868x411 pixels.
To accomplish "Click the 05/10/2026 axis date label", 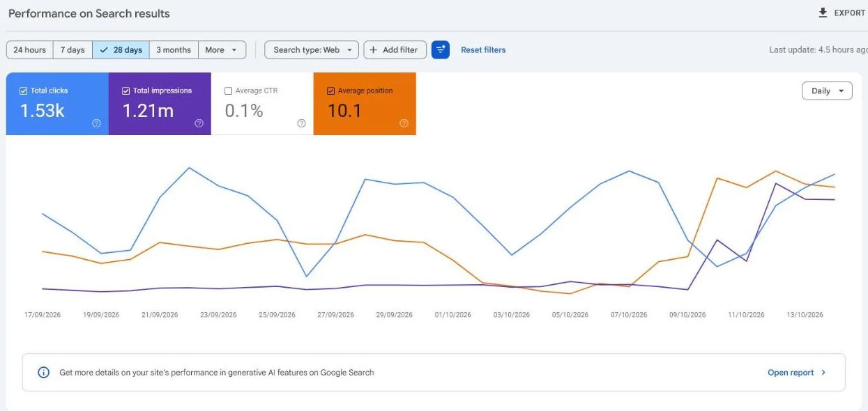I will coord(570,315).
